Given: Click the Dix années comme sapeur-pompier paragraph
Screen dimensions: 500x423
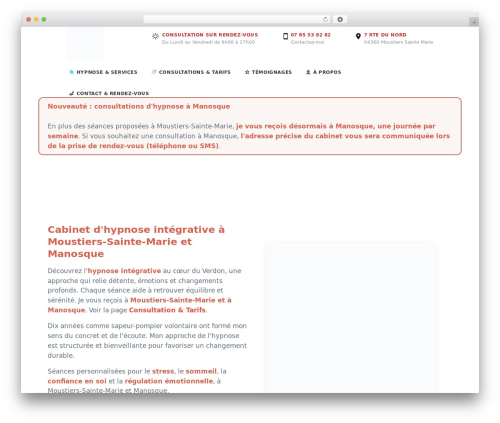Looking at the screenshot, I should 147,340.
